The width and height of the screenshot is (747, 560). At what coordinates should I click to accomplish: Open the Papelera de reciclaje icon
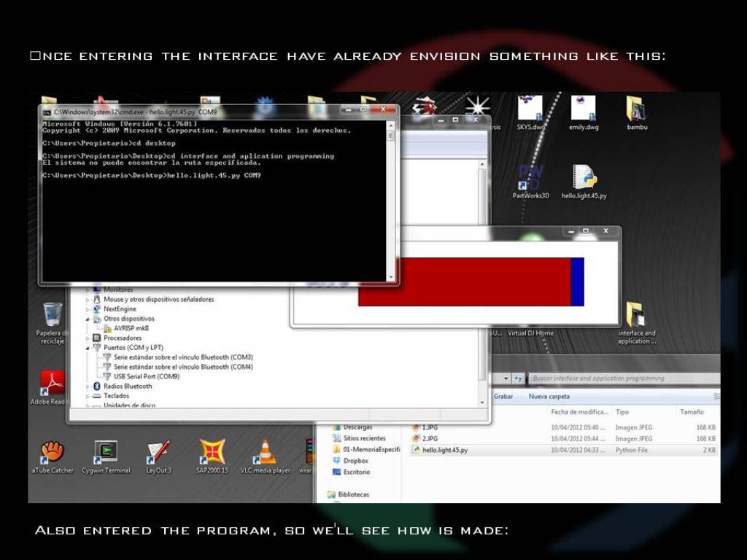click(x=53, y=315)
